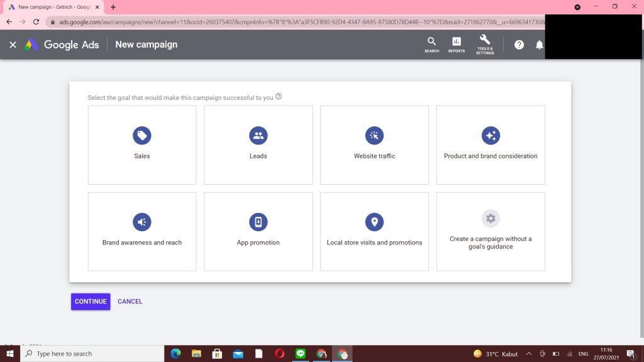This screenshot has width=644, height=362.
Task: Create a campaign without a goal's guidance
Action: click(491, 231)
